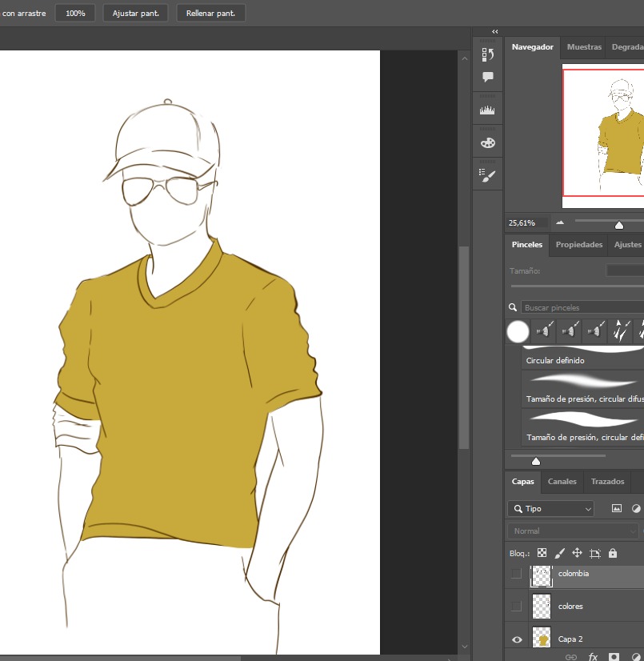This screenshot has width=644, height=661.
Task: Filter layers by adjustment layer icon
Action: [636, 508]
